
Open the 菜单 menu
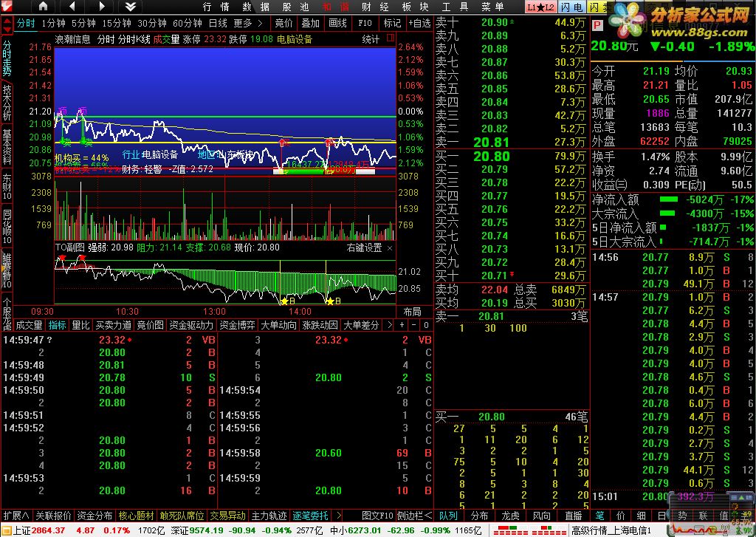492,7
